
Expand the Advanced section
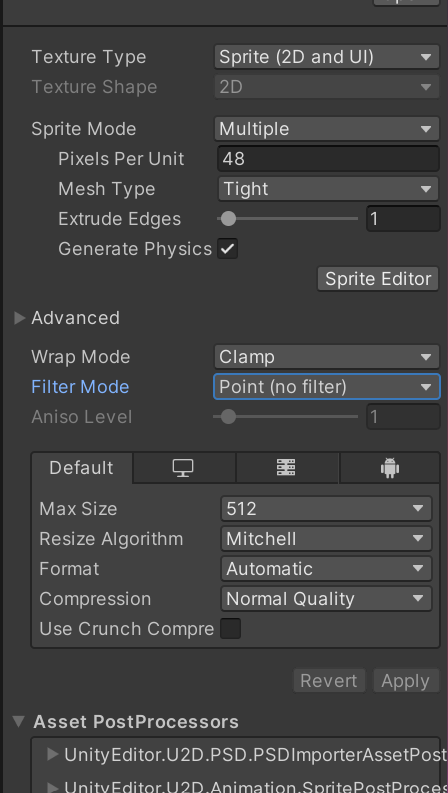[20, 318]
